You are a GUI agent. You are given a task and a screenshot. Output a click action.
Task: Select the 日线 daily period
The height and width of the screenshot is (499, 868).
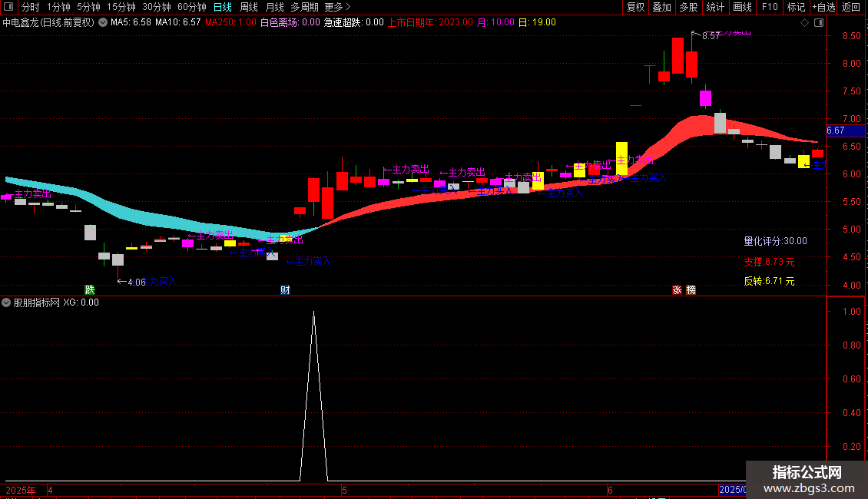point(223,7)
